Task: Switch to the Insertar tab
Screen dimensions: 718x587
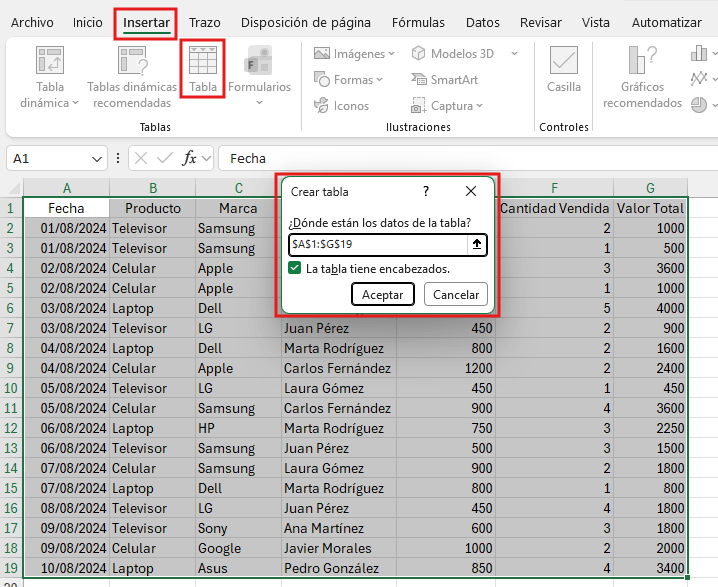Action: pyautogui.click(x=146, y=22)
